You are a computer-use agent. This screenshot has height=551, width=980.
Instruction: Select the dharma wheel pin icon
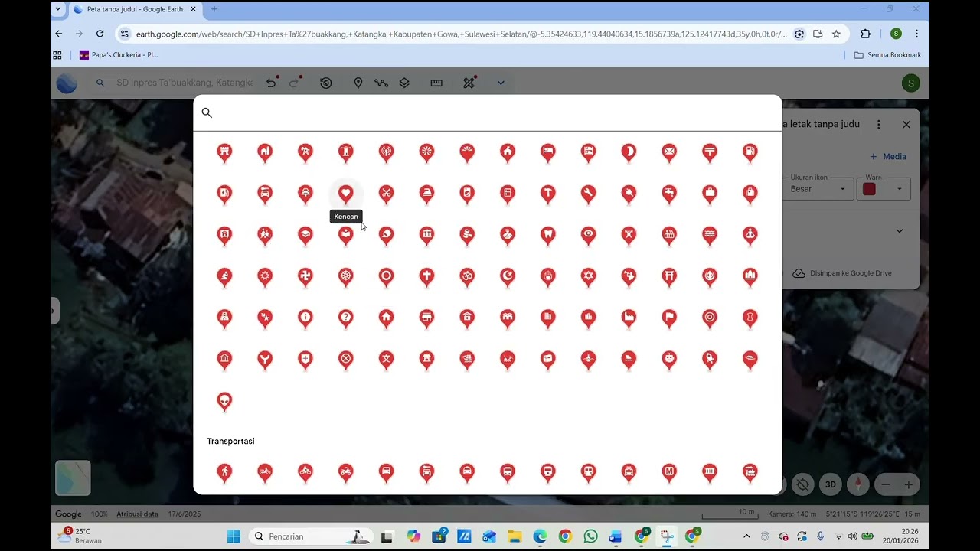click(345, 276)
